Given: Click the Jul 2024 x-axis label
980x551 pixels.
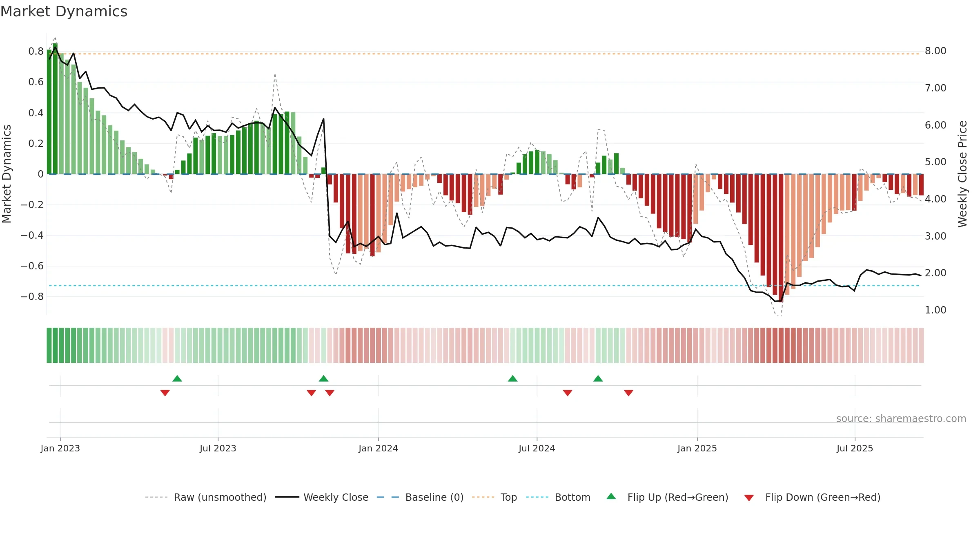Looking at the screenshot, I should [537, 449].
